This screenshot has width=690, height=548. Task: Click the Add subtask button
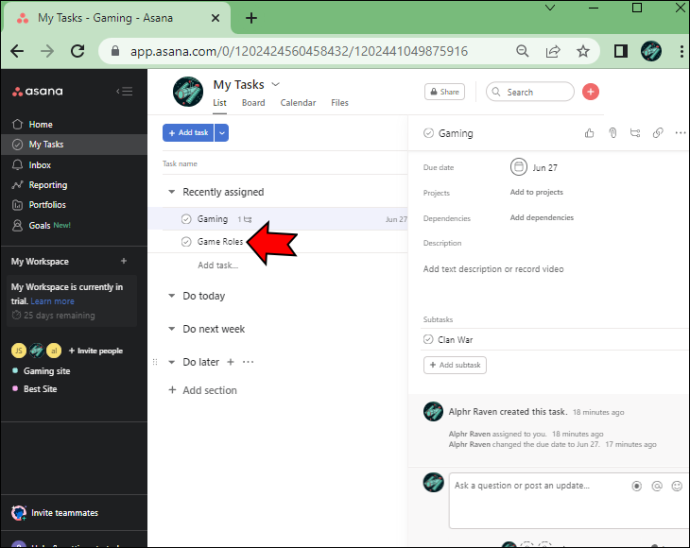pos(455,365)
